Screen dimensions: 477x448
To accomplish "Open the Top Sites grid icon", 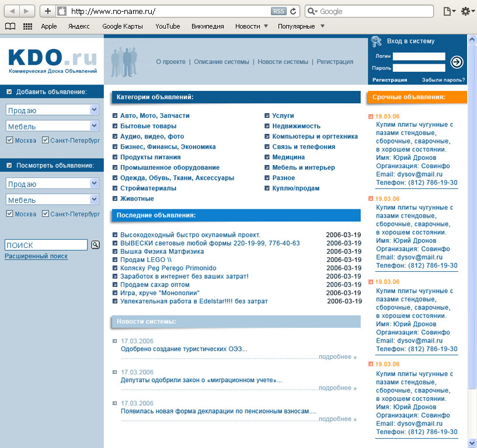I will point(27,26).
